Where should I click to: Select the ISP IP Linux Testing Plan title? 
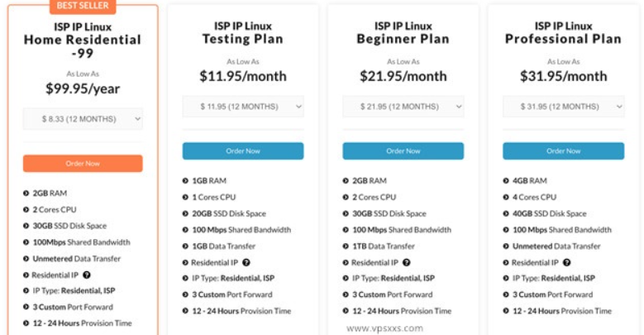(x=243, y=32)
